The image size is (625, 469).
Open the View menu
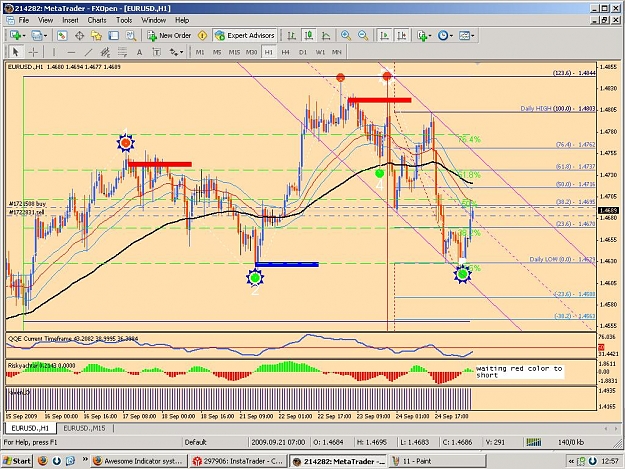coord(45,20)
